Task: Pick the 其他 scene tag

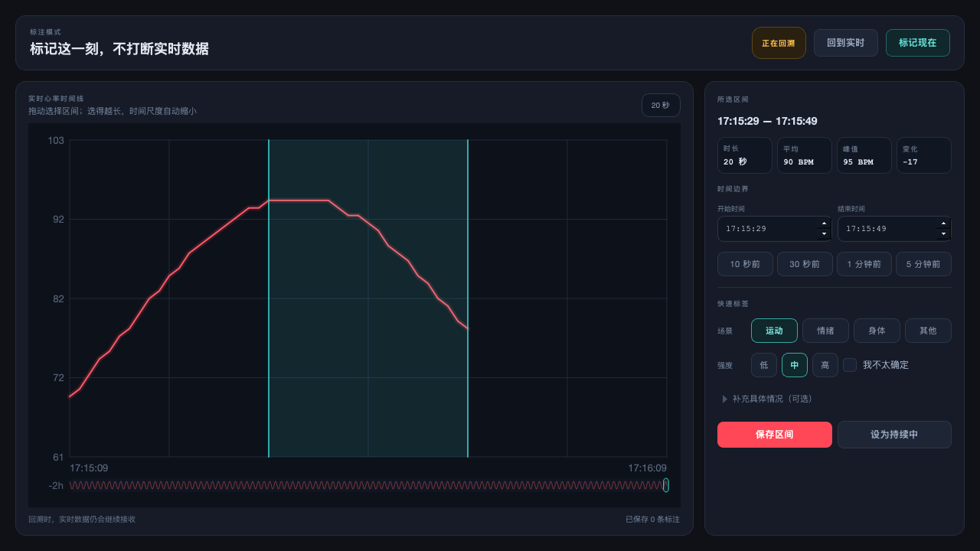Action: (x=928, y=331)
